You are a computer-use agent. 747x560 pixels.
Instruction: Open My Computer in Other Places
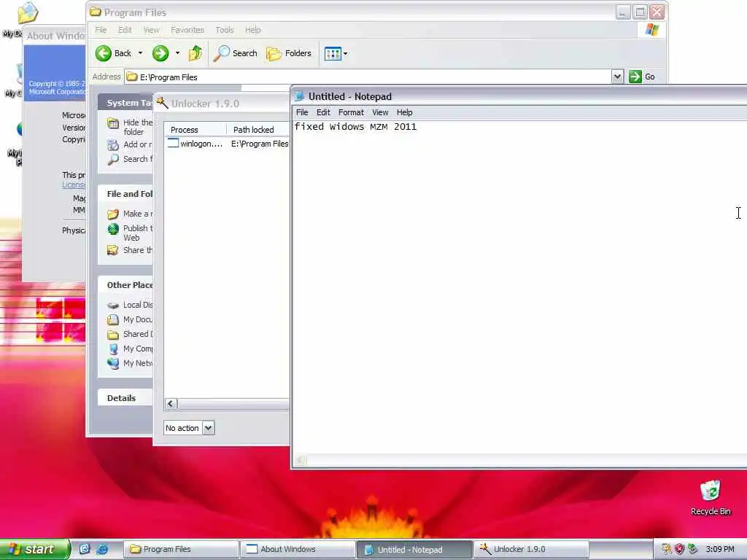(130, 349)
